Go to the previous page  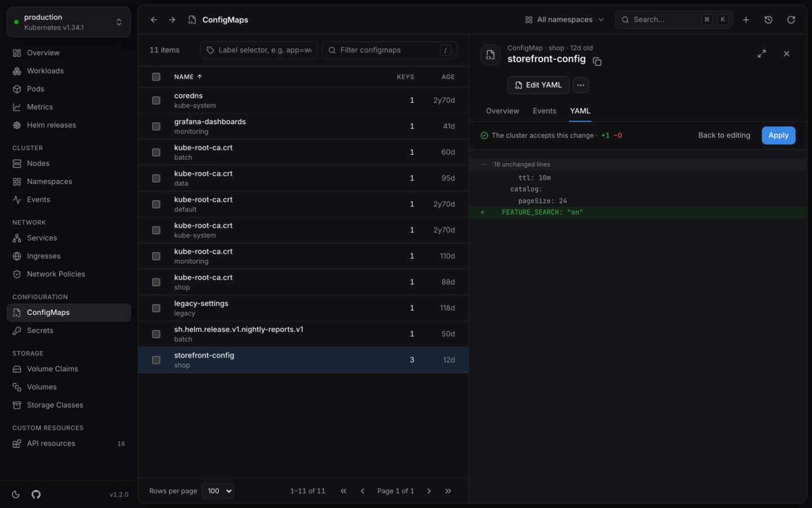pyautogui.click(x=363, y=491)
